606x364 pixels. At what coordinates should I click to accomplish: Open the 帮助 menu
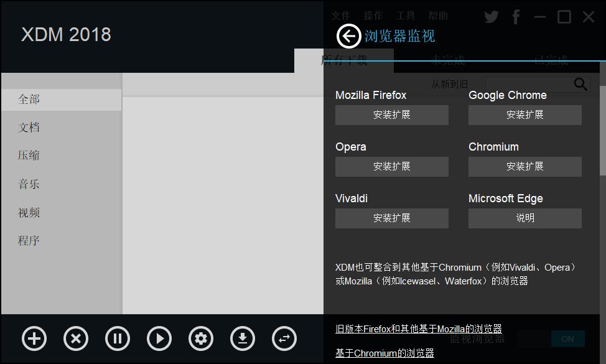point(438,16)
